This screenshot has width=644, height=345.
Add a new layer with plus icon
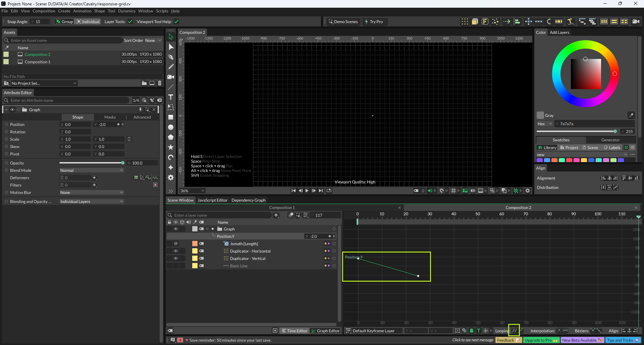[276, 215]
